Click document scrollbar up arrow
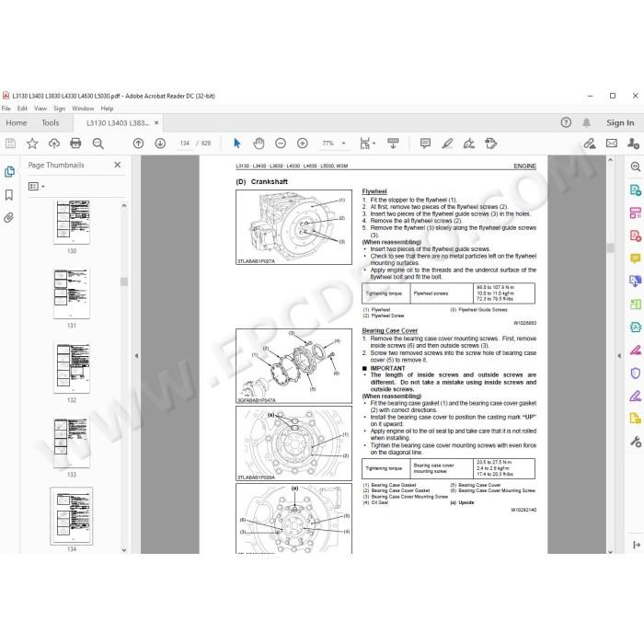 610,160
